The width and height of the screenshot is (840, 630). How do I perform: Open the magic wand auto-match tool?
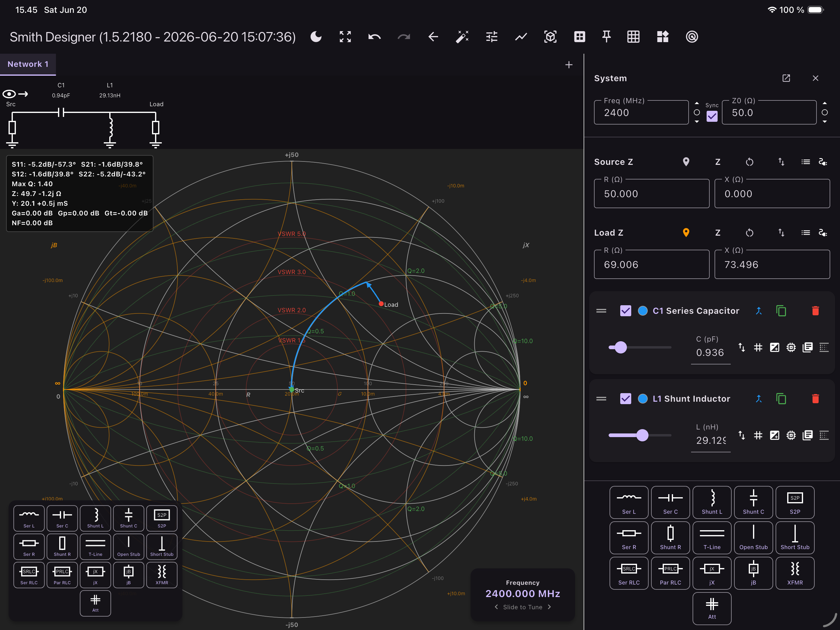(462, 37)
